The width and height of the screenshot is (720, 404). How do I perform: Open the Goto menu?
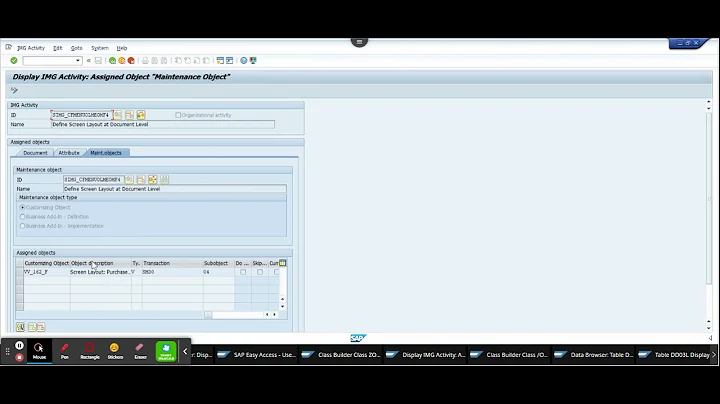coord(77,48)
